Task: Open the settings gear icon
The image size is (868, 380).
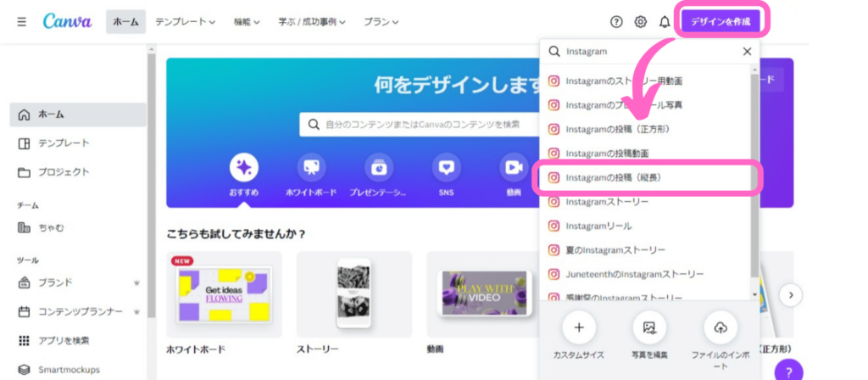Action: (641, 22)
